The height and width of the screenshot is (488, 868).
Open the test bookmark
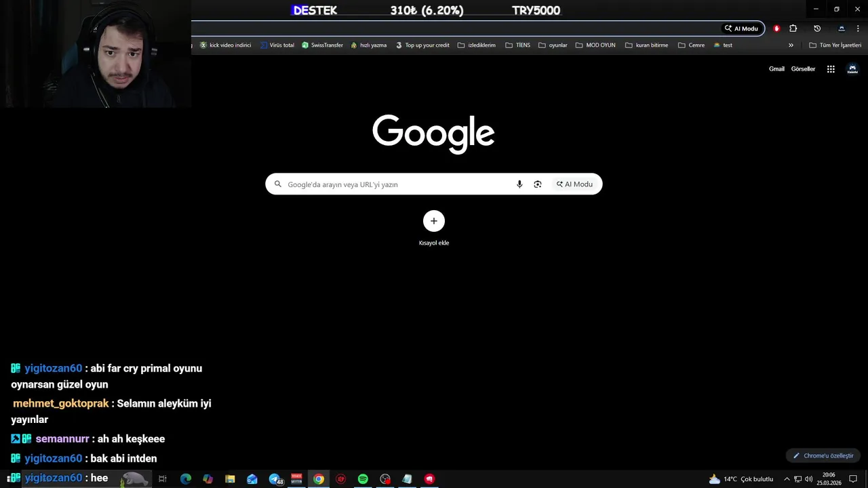723,45
